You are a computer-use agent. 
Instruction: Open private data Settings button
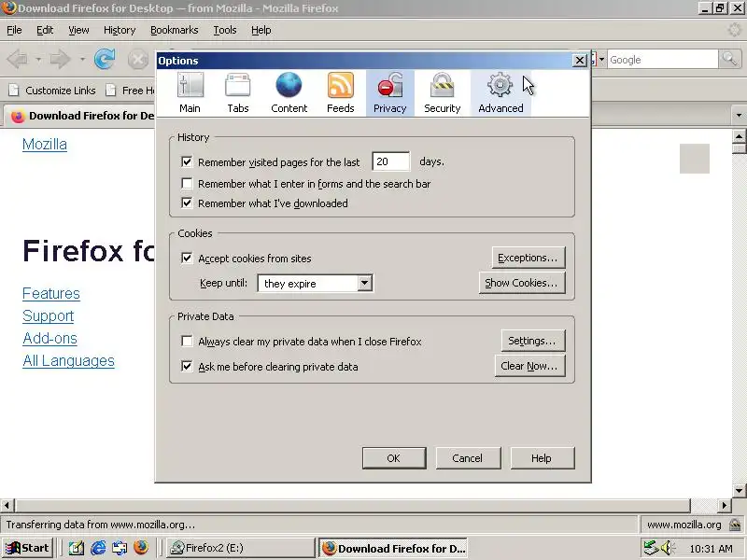(532, 341)
